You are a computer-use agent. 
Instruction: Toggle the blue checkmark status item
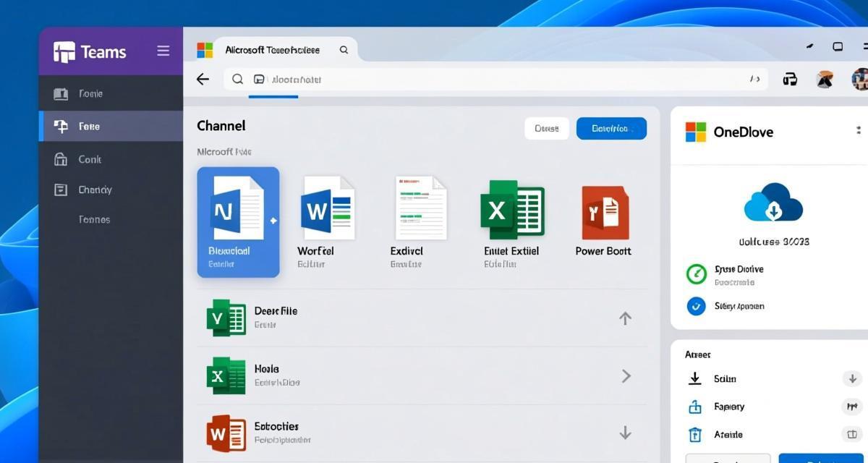click(x=696, y=306)
